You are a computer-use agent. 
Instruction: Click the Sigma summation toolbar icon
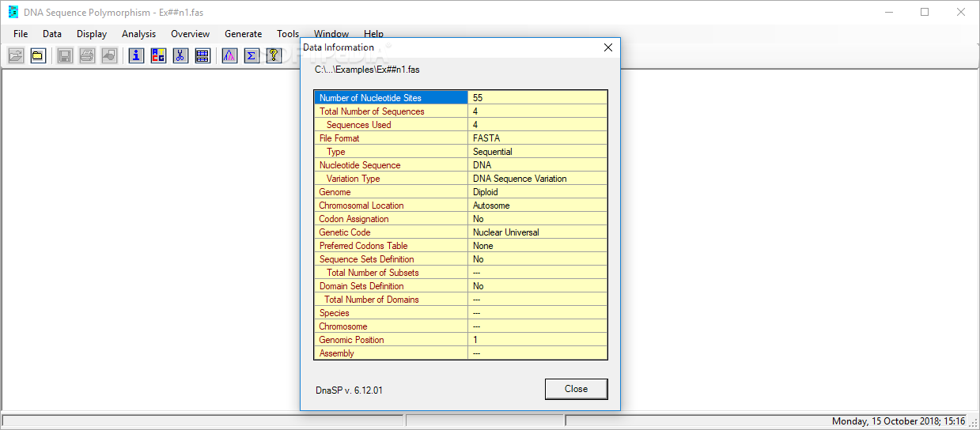click(252, 55)
